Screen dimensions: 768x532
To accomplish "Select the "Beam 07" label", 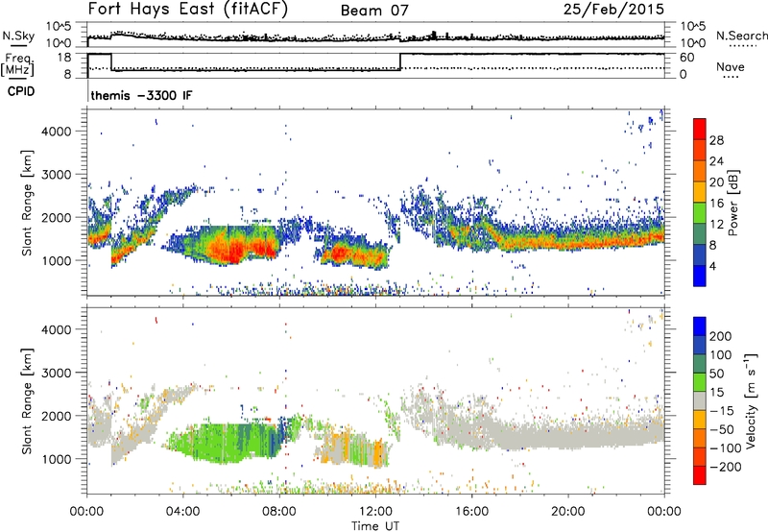I will click(x=374, y=11).
